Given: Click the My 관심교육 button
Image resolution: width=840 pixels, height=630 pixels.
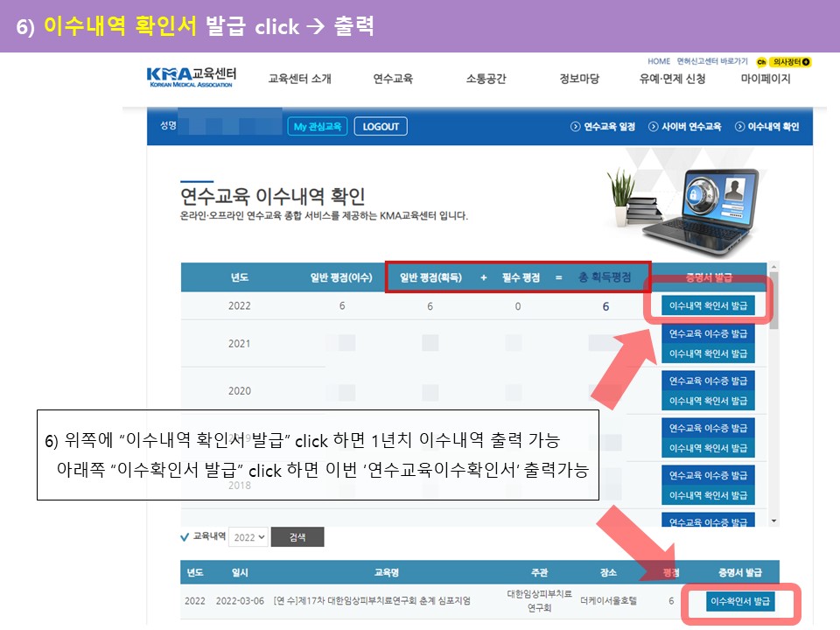Looking at the screenshot, I should pos(317,127).
